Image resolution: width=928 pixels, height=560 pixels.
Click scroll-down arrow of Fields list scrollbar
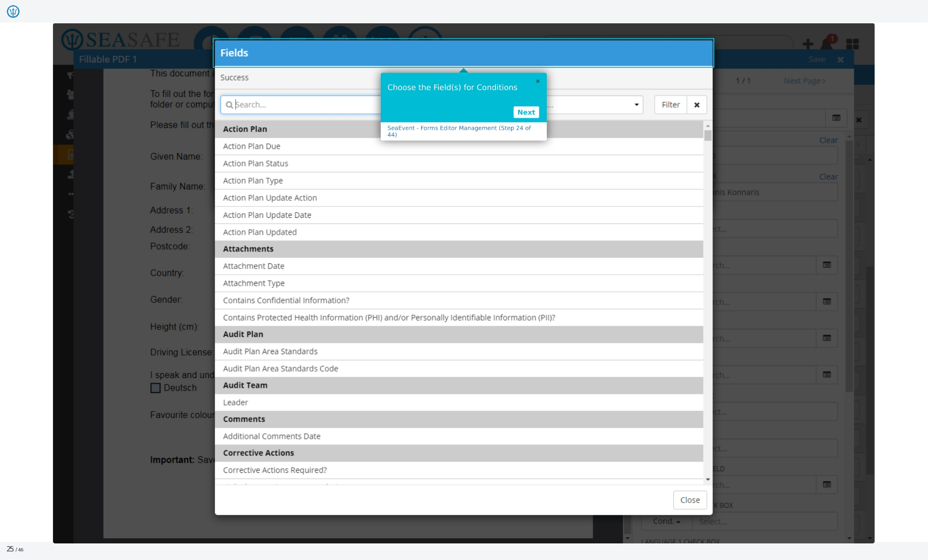(x=708, y=480)
